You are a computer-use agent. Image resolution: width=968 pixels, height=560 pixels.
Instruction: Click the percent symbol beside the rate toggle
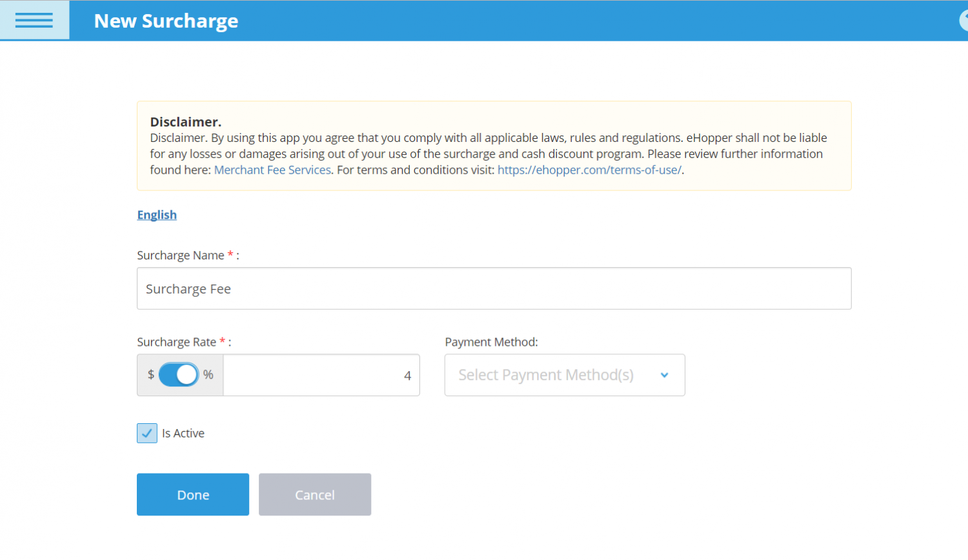point(208,375)
